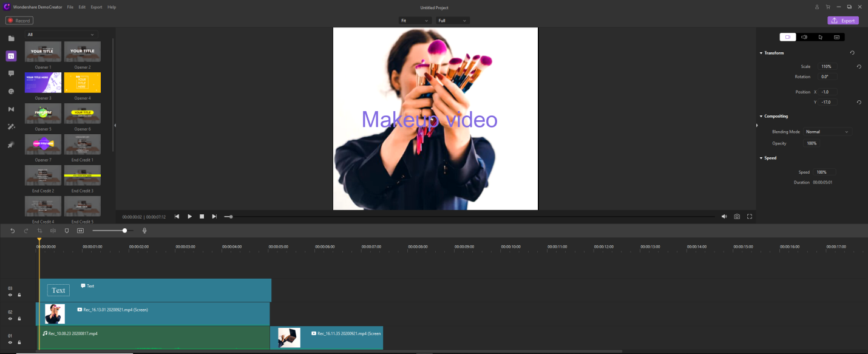Screen dimensions: 868x354
Task: Reset the Position values
Action: pyautogui.click(x=859, y=102)
